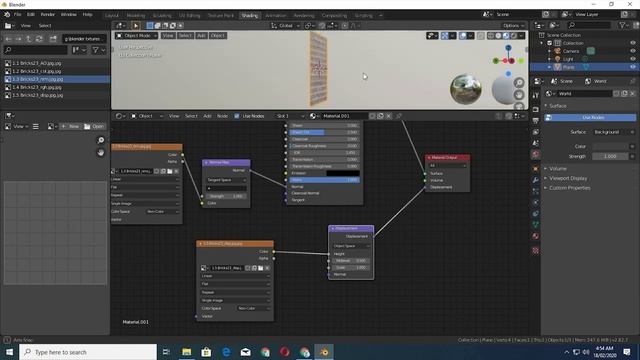This screenshot has width=640, height=360.
Task: Open the Object properties tab icon
Action: (x=536, y=168)
